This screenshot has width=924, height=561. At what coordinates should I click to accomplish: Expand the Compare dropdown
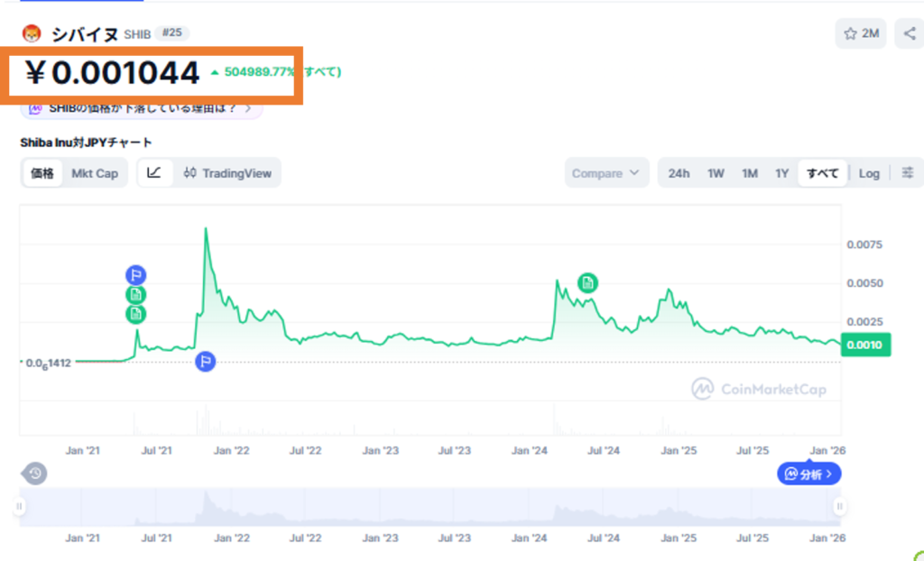pyautogui.click(x=606, y=173)
